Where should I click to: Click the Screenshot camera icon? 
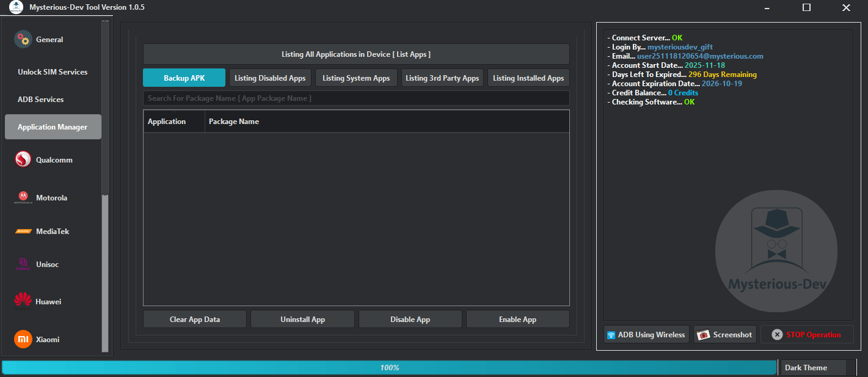click(x=704, y=334)
